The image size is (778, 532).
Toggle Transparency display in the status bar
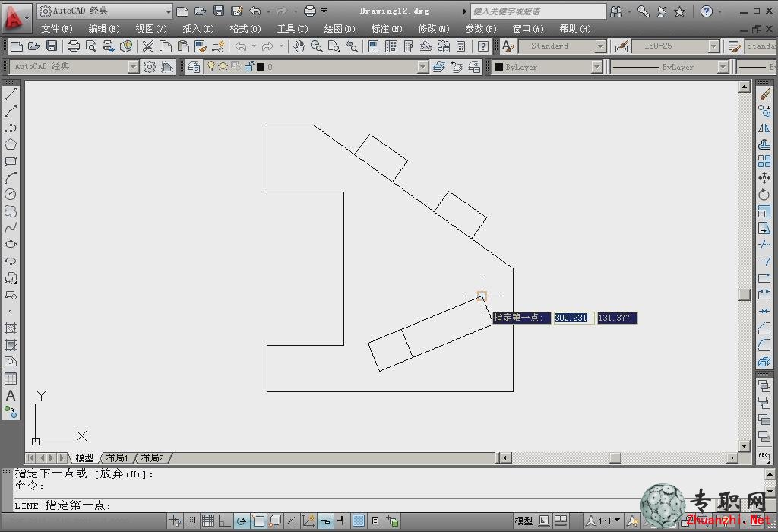(x=359, y=521)
